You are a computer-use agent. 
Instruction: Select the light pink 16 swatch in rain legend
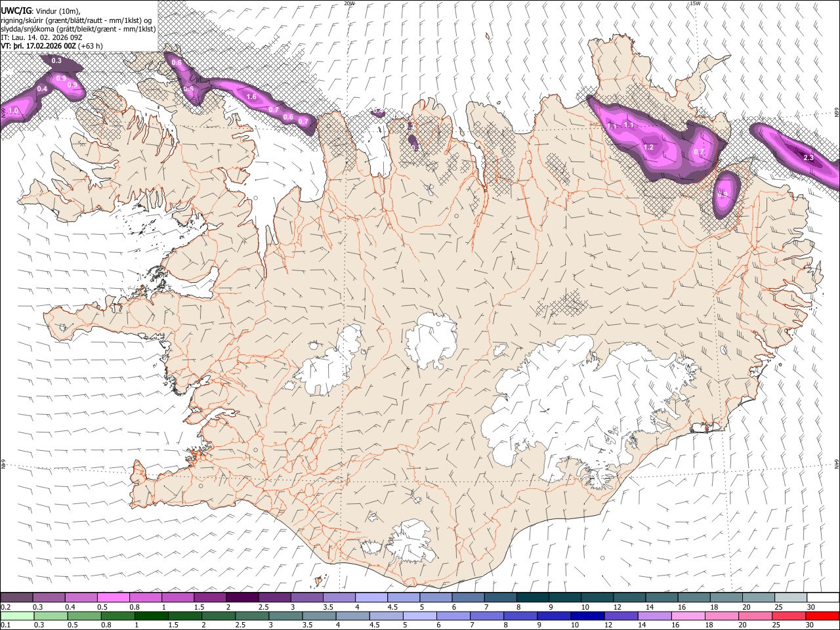tap(688, 616)
